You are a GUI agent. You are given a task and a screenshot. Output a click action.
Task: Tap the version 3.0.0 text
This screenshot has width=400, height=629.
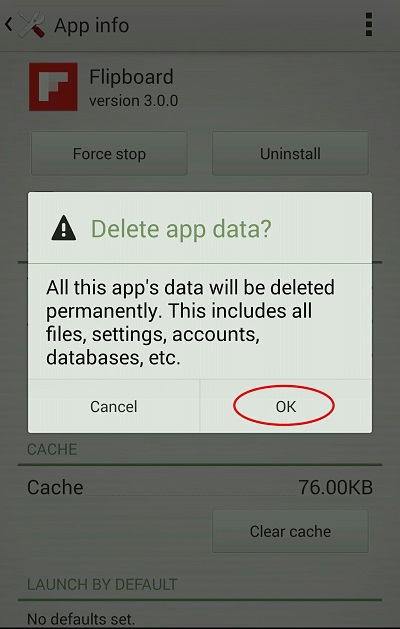[134, 101]
